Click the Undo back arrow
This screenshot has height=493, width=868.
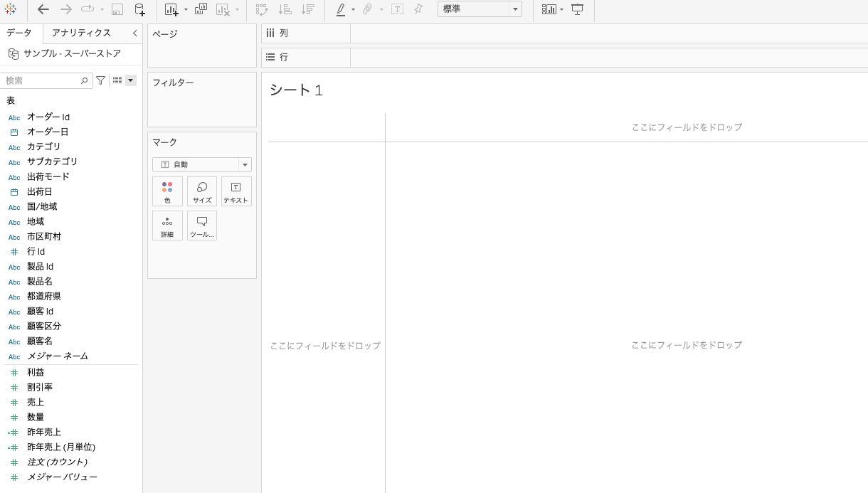click(x=43, y=9)
